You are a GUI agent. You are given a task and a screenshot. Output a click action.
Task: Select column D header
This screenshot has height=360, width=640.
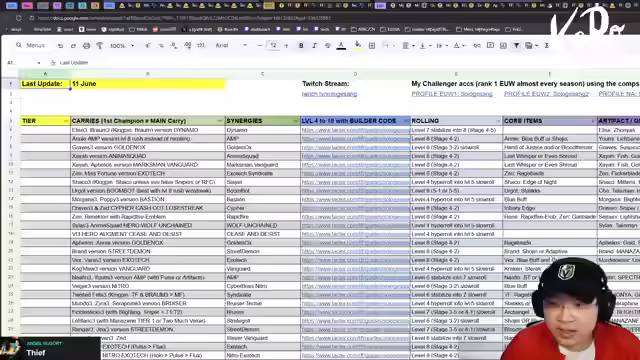coord(356,74)
